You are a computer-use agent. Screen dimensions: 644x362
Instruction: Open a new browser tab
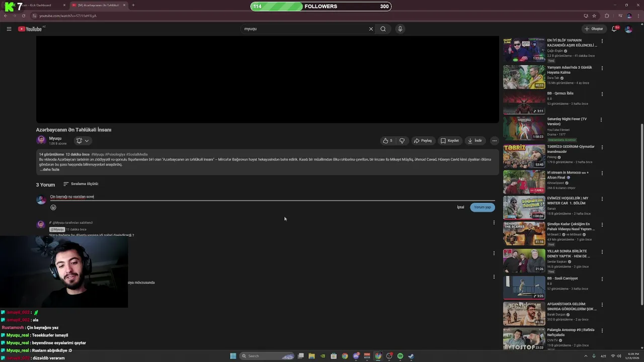pyautogui.click(x=133, y=5)
